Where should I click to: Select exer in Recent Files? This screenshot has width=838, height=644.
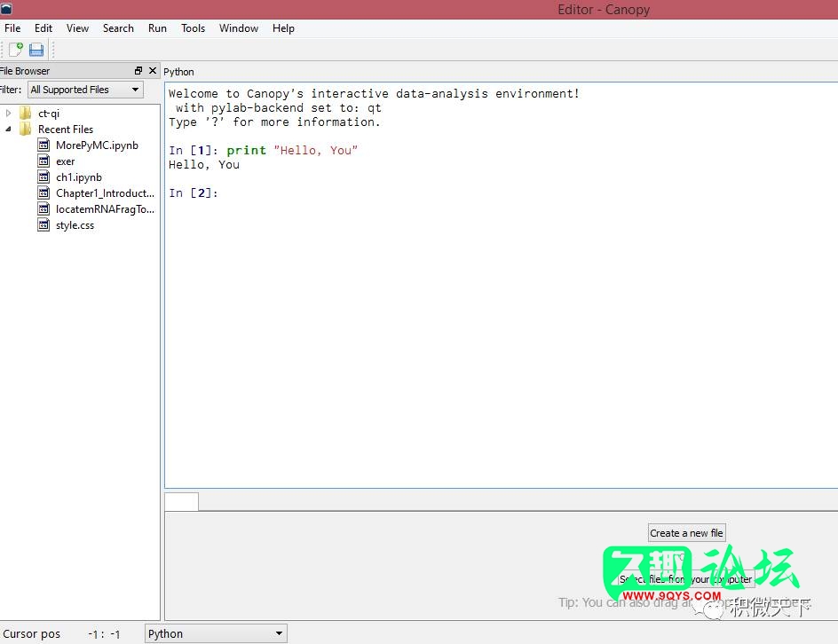click(65, 161)
